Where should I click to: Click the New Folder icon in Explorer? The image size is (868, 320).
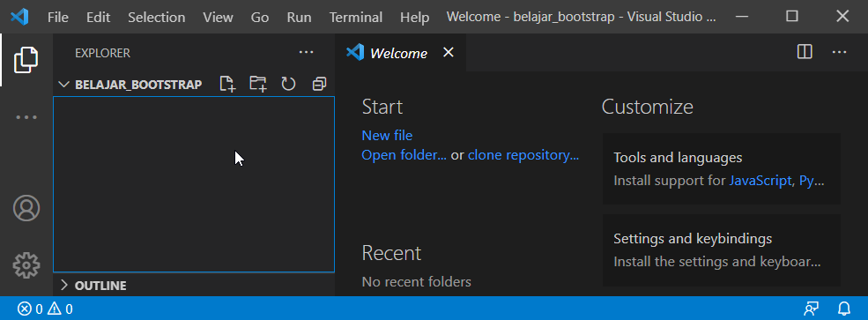(x=258, y=84)
